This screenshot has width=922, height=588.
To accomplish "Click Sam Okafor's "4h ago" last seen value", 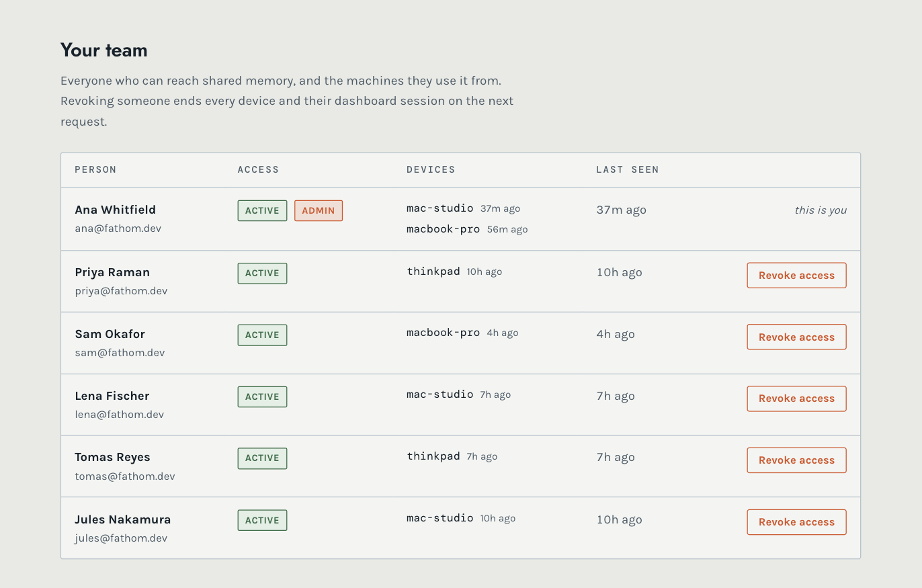I will tap(616, 334).
